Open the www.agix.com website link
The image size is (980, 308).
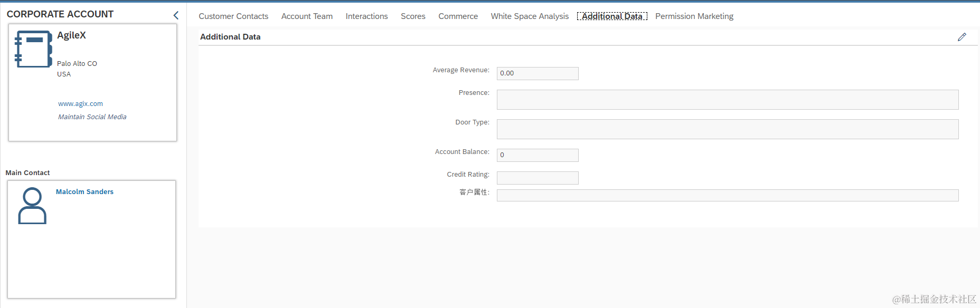(80, 104)
